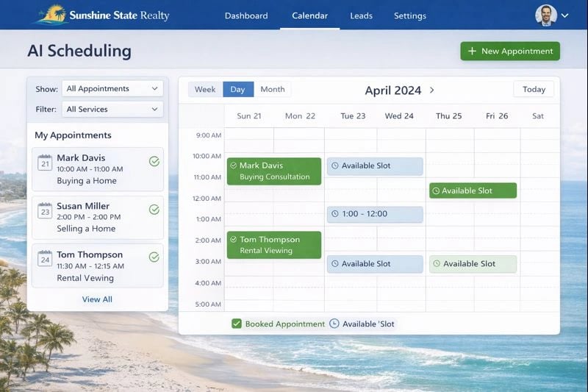Click check icon on Tom Thompson calendar event

pos(234,239)
